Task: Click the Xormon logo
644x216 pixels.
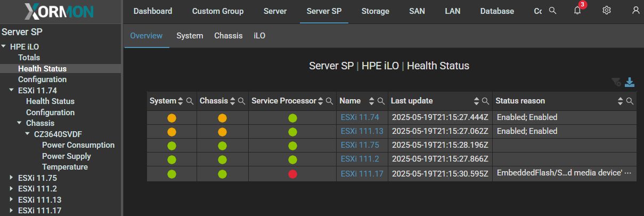Action: click(x=59, y=11)
